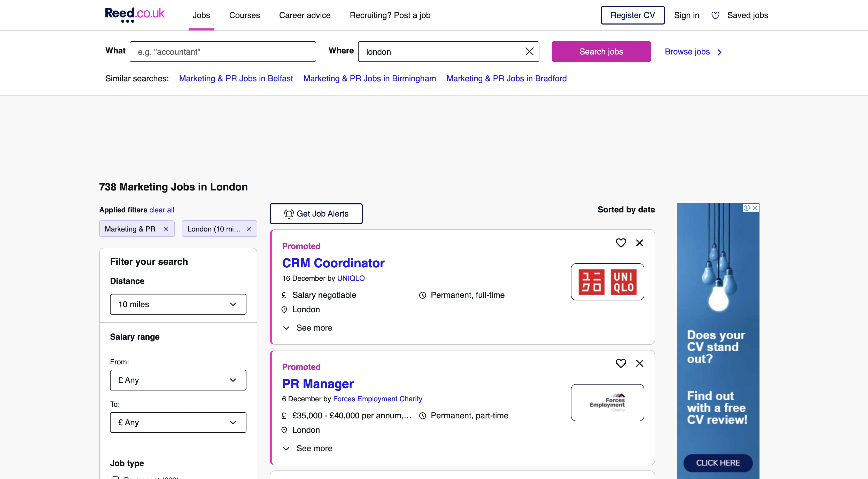Viewport: 868px width, 479px height.
Task: Open the salary From dropdown
Action: click(x=178, y=380)
